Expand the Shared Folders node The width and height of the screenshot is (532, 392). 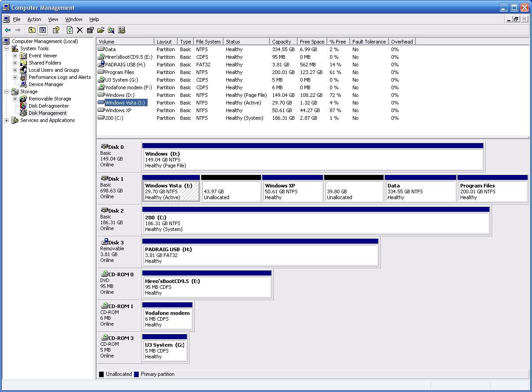pos(15,63)
